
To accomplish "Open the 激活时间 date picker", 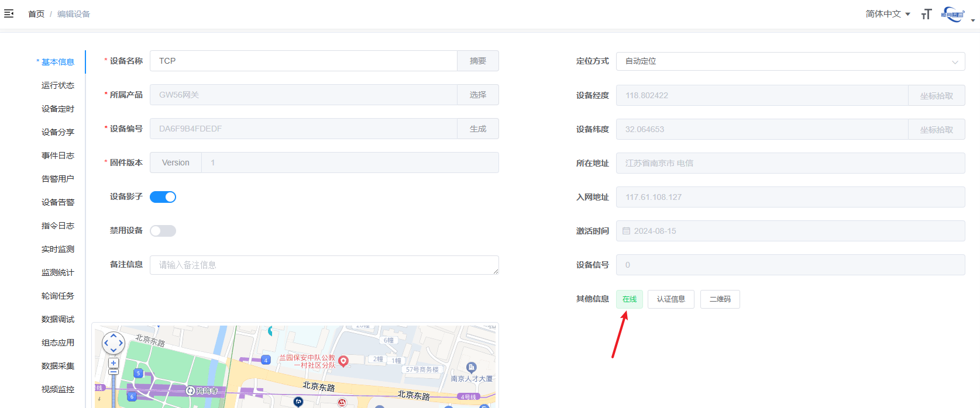I will pyautogui.click(x=790, y=231).
